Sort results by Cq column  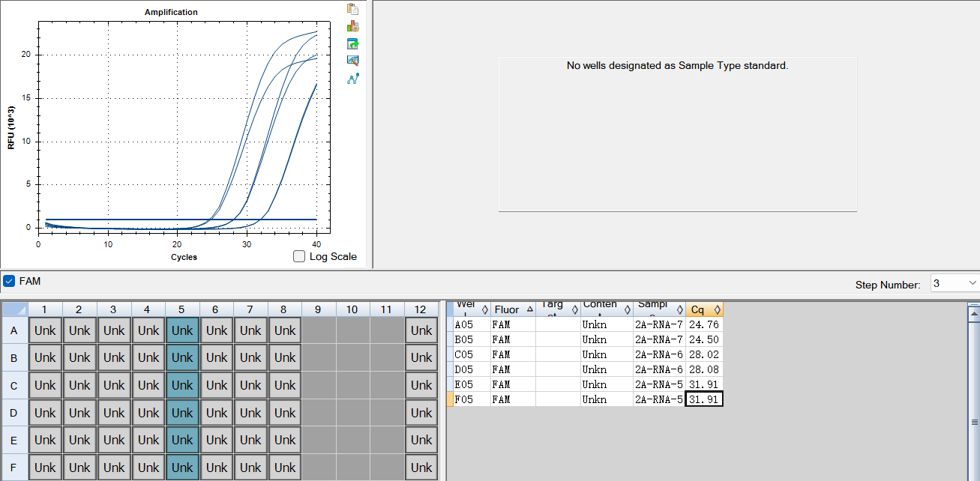[705, 309]
